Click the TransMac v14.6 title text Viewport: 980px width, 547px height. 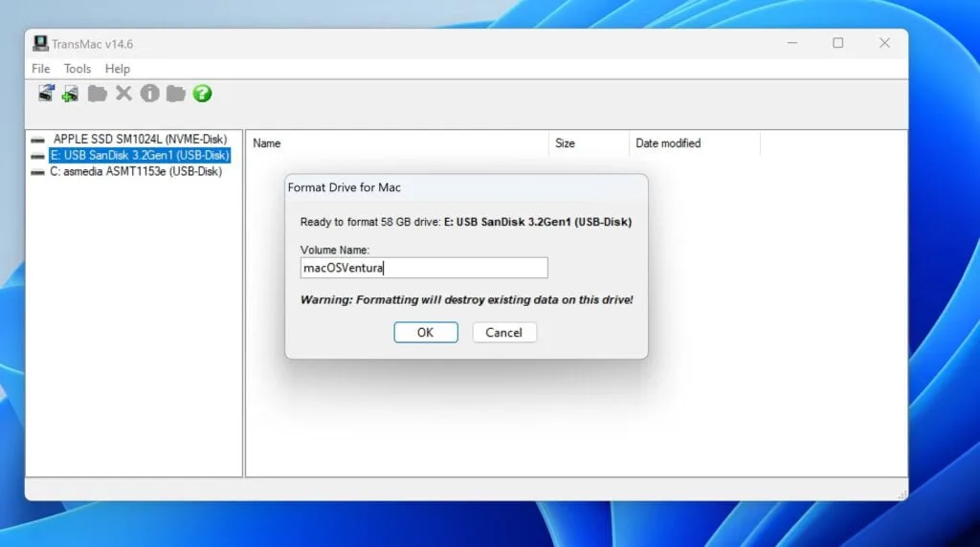click(x=93, y=44)
